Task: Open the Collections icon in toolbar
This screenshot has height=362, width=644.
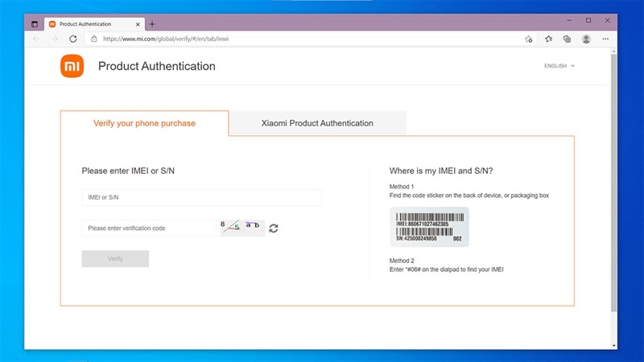Action: (x=568, y=39)
